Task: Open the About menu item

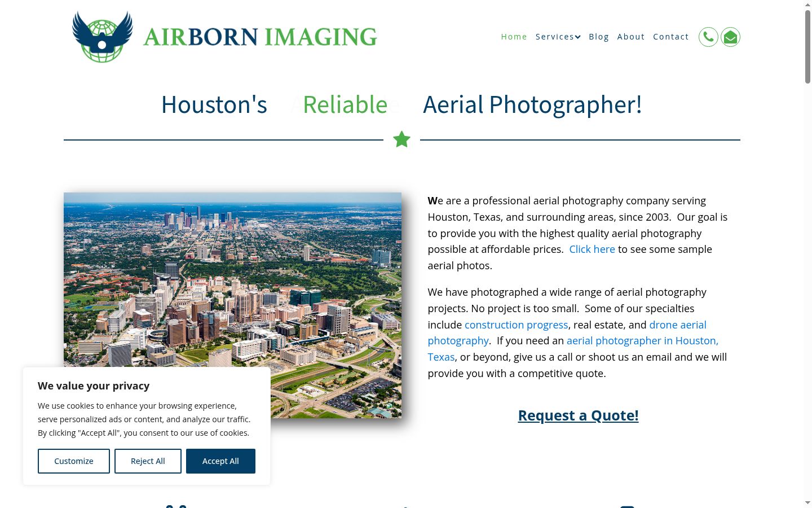Action: pos(630,37)
